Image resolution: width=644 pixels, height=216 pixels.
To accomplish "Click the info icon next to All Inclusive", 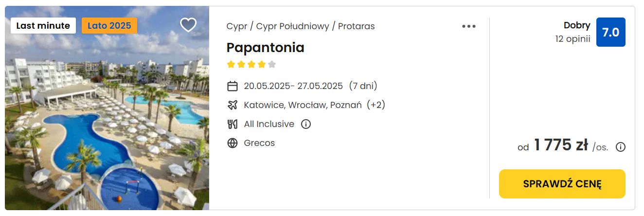I will coord(306,124).
